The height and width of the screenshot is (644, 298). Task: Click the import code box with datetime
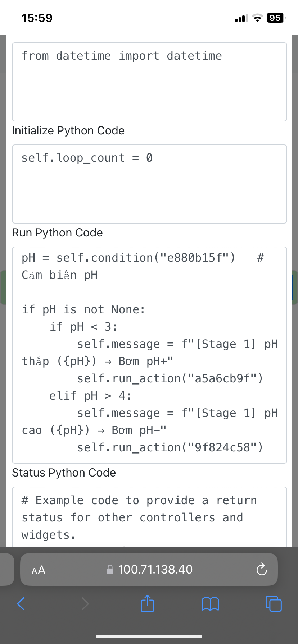click(149, 82)
